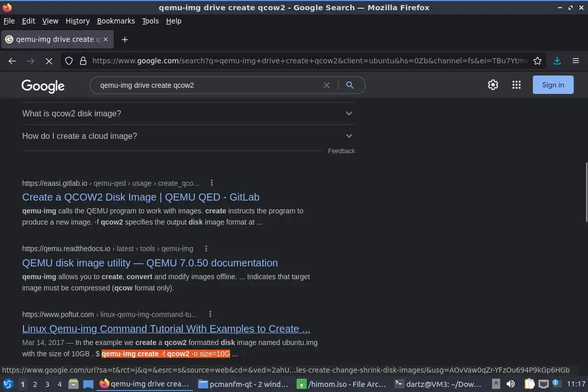
Task: Go to the Google homepage via logo
Action: (43, 86)
